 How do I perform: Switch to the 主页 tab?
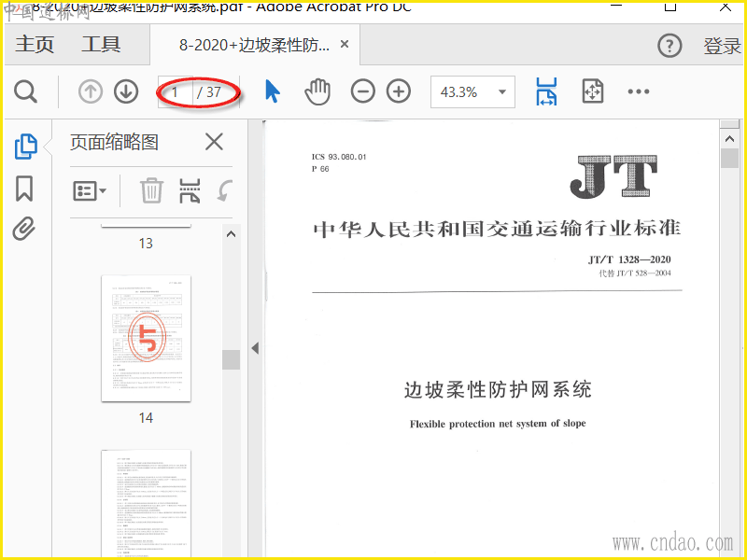coord(35,45)
